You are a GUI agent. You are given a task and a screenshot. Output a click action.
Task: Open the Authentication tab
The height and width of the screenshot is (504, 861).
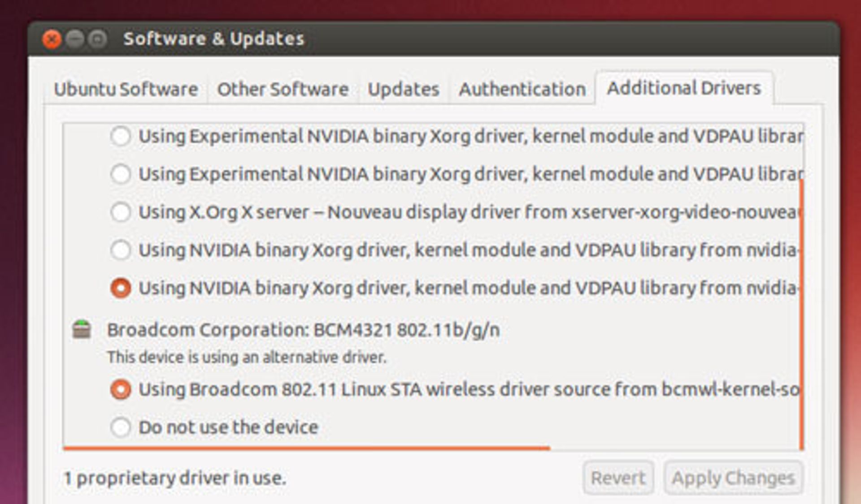point(522,89)
